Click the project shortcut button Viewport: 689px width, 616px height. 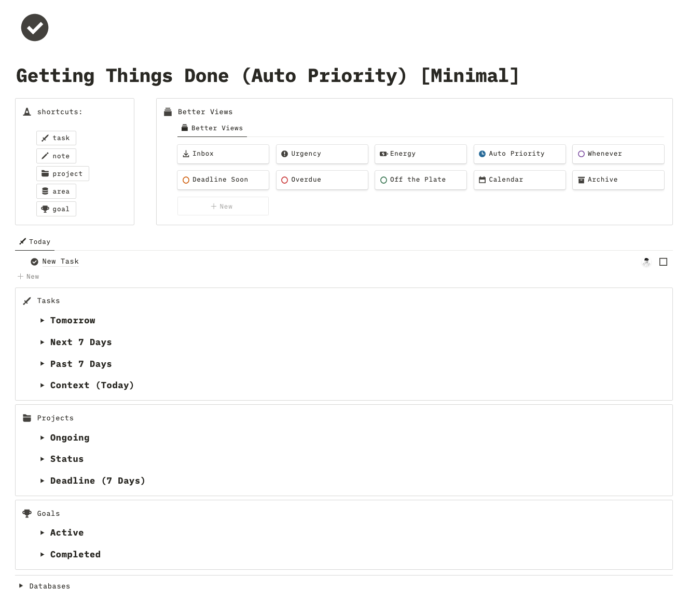pyautogui.click(x=63, y=174)
